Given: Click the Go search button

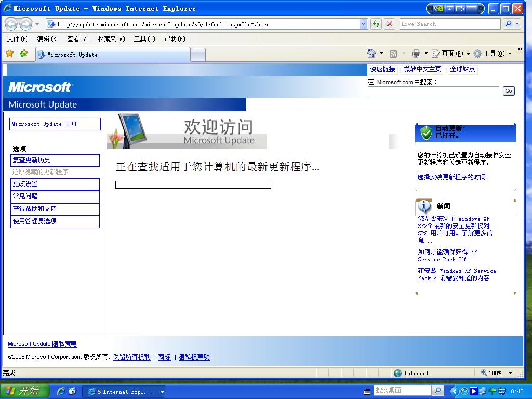Looking at the screenshot, I should click(509, 91).
